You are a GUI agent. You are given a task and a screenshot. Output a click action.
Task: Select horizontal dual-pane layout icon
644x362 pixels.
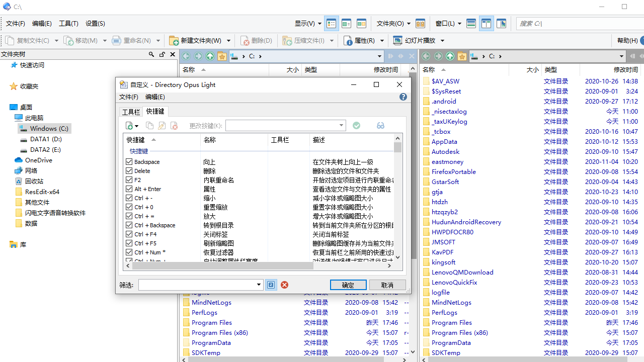pos(471,24)
